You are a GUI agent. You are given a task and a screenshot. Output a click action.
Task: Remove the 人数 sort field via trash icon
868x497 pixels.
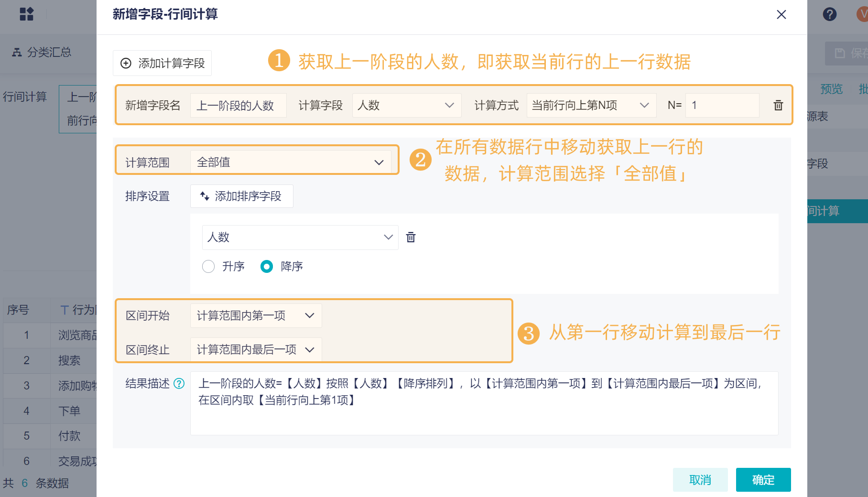pos(411,238)
